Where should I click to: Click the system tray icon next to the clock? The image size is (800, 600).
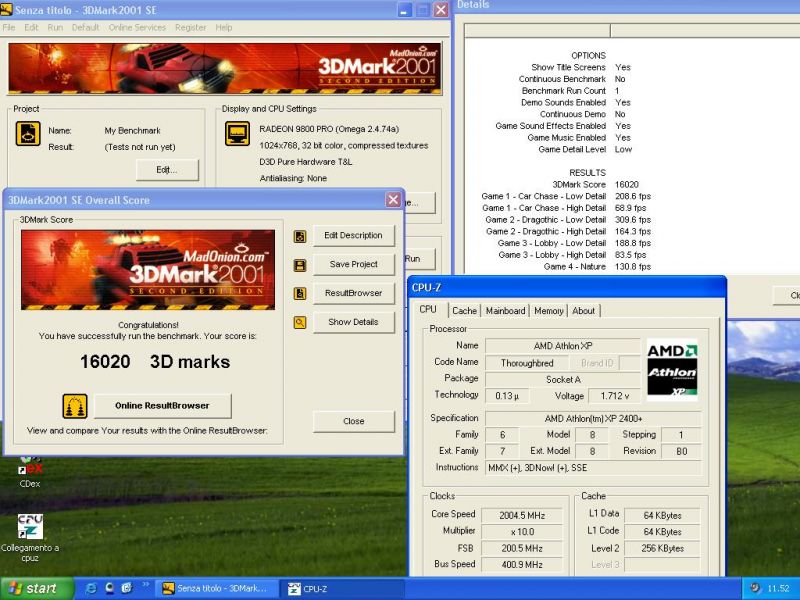tap(755, 588)
